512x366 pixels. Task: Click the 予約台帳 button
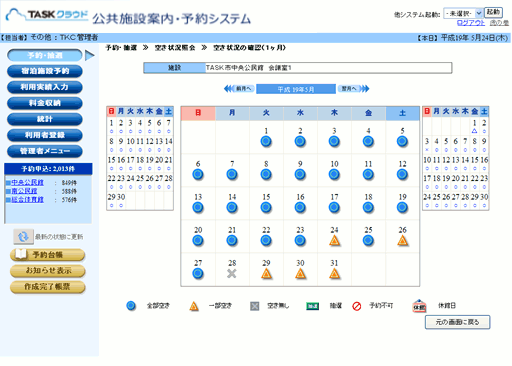[48, 255]
